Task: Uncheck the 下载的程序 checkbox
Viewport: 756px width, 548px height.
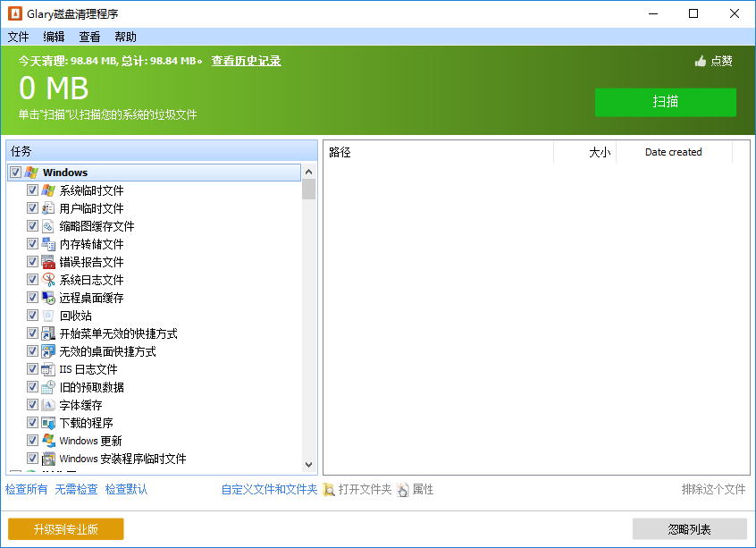Action: (32, 422)
